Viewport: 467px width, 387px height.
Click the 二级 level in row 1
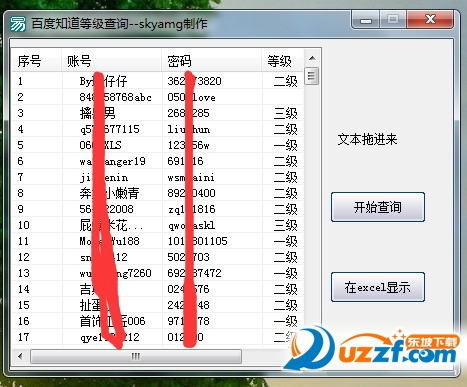(286, 81)
